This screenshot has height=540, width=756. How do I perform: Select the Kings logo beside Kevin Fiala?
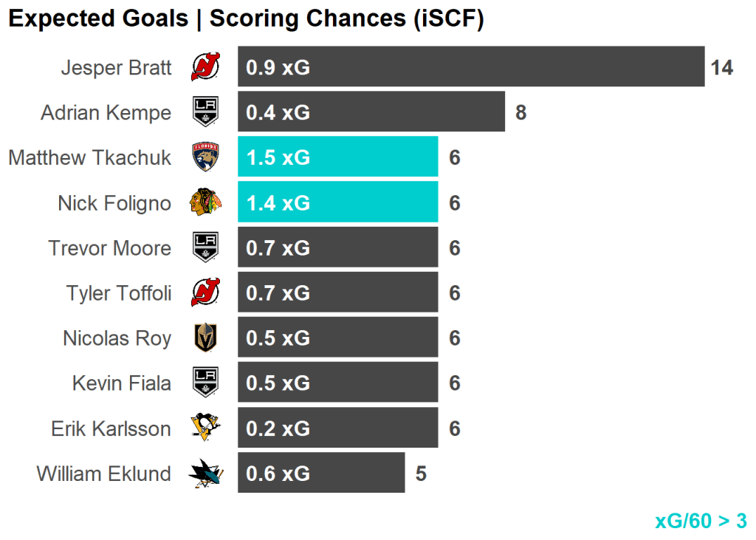(x=205, y=383)
